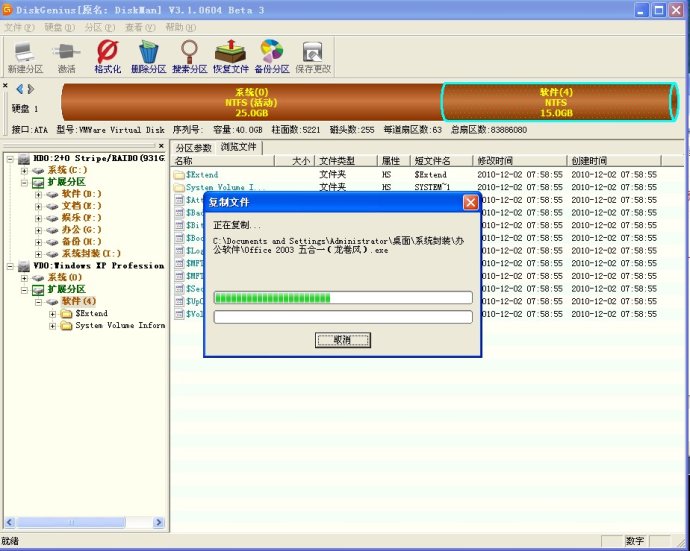Select the 软件(4) 15.0GB partition bar
Image resolution: width=690 pixels, height=551 pixels.
click(x=559, y=102)
